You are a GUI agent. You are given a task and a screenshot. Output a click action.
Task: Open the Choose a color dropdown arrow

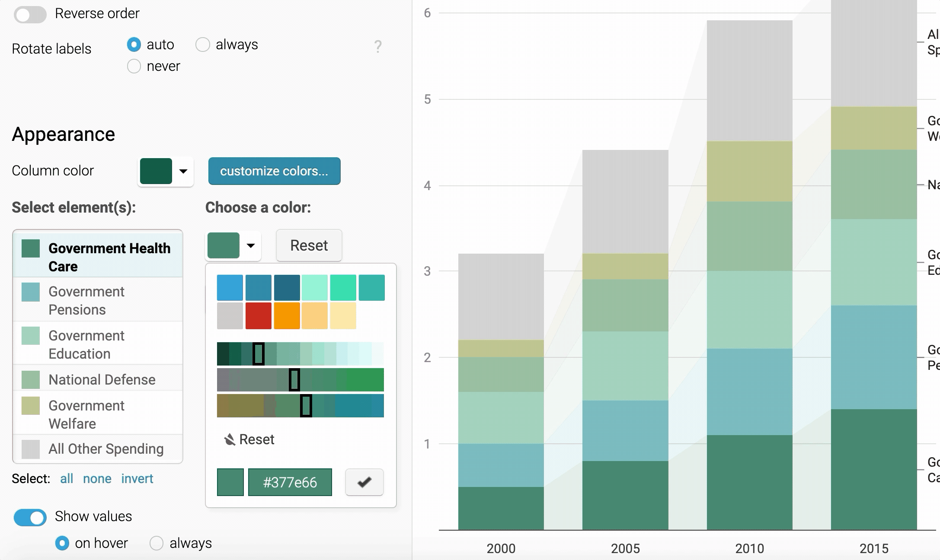click(250, 246)
